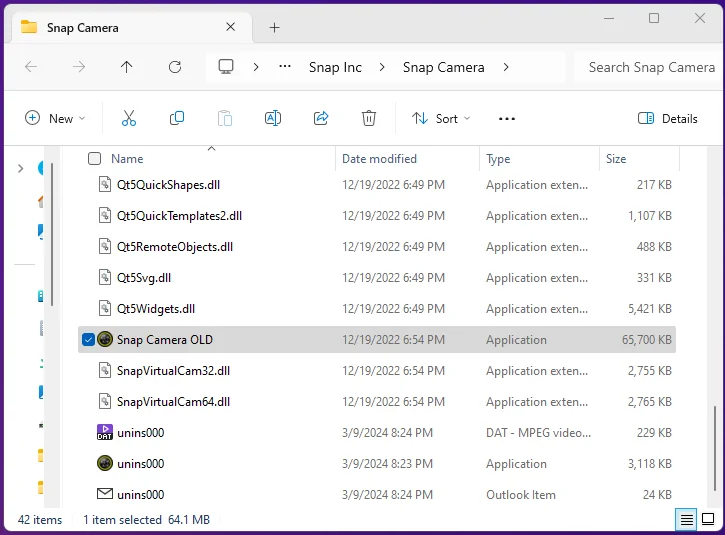Expand chevron after This PC icon
Screen dimensions: 725x535
coord(256,68)
